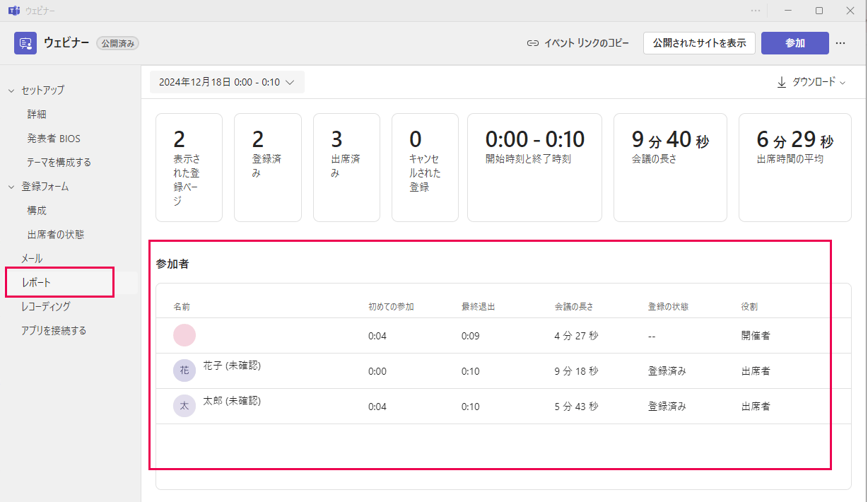Collapse the セットアップ section
This screenshot has width=868, height=502.
pyautogui.click(x=11, y=91)
